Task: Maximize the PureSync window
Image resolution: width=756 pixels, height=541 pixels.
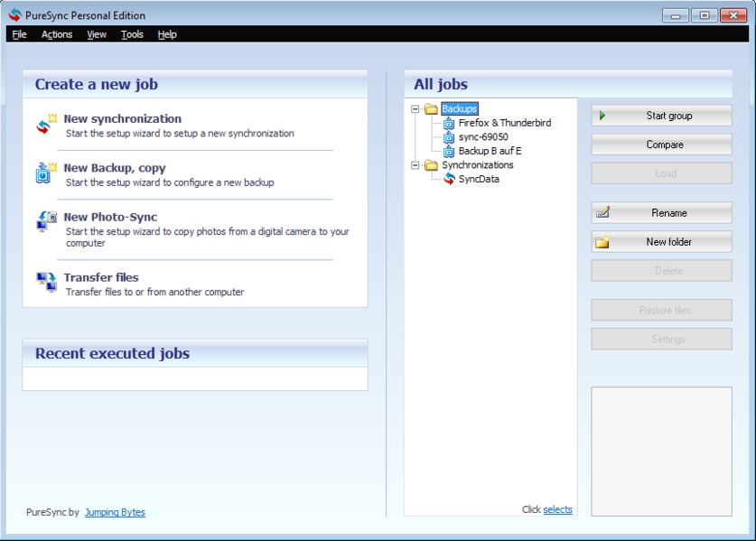Action: (705, 15)
